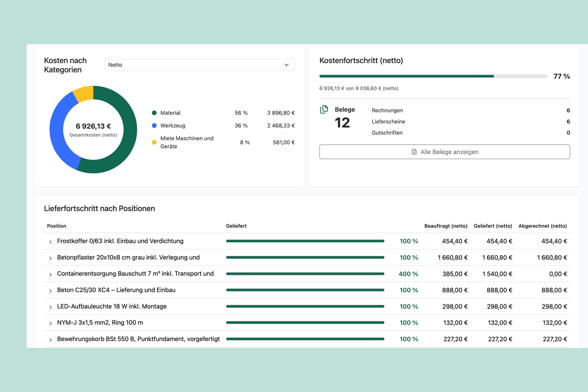This screenshot has width=588, height=392.
Task: Click the Miete Maschinen und Geräte label
Action: point(187,142)
